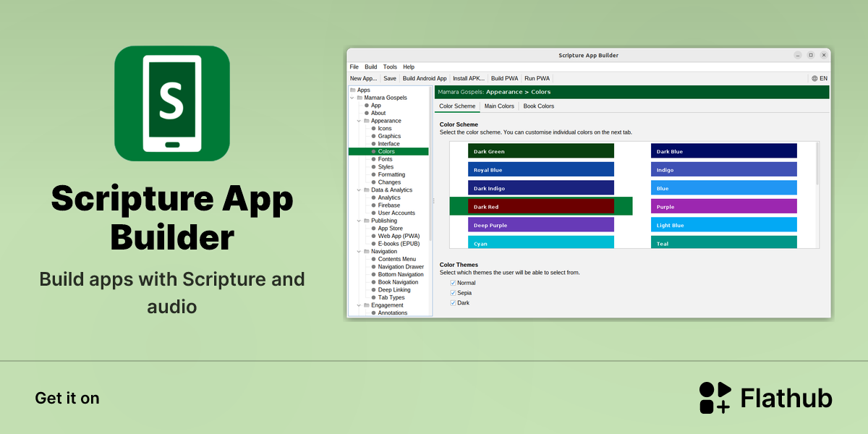Open the Tools menu
This screenshot has height=434, width=868.
[391, 67]
